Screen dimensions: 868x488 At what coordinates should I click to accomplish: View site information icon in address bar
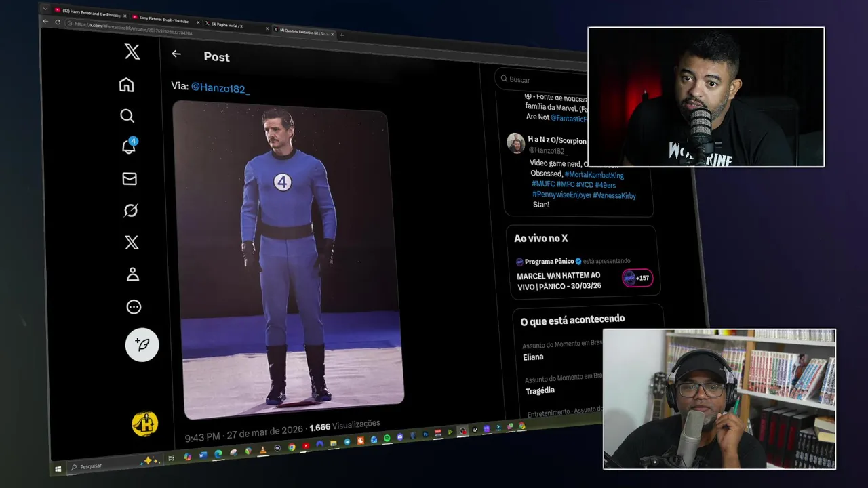pyautogui.click(x=70, y=24)
